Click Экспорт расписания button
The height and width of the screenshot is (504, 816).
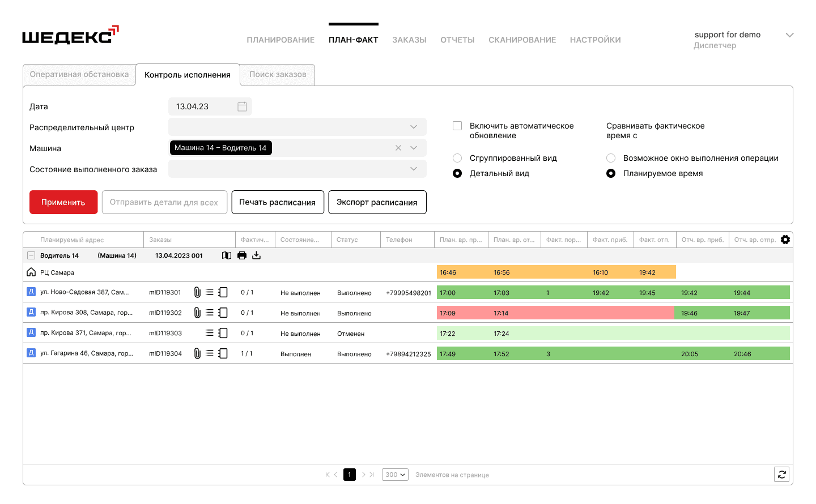point(377,202)
